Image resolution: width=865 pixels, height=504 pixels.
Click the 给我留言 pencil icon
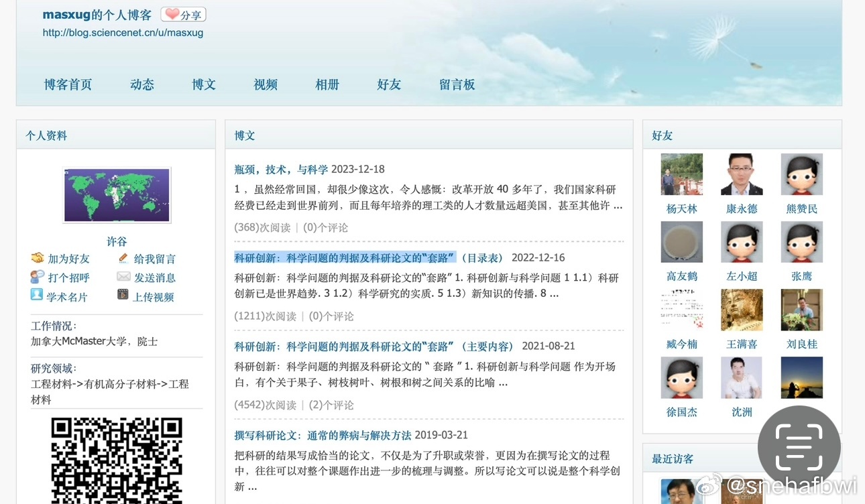point(123,258)
